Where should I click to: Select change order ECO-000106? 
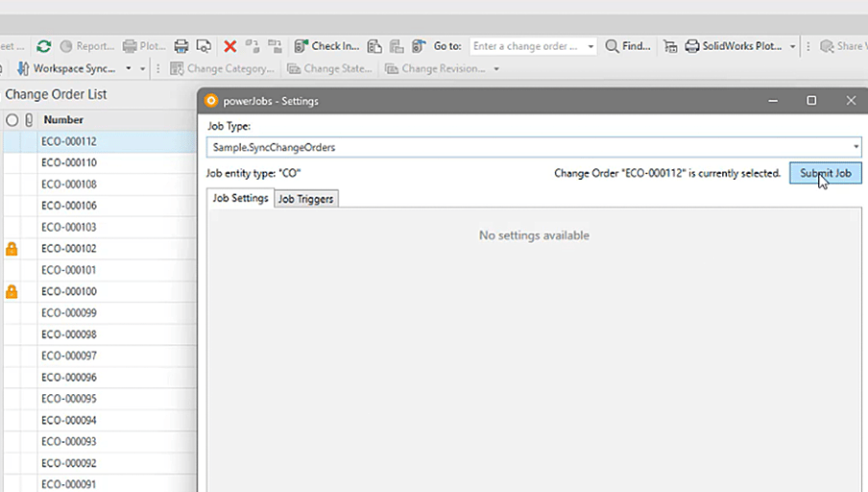coord(68,206)
